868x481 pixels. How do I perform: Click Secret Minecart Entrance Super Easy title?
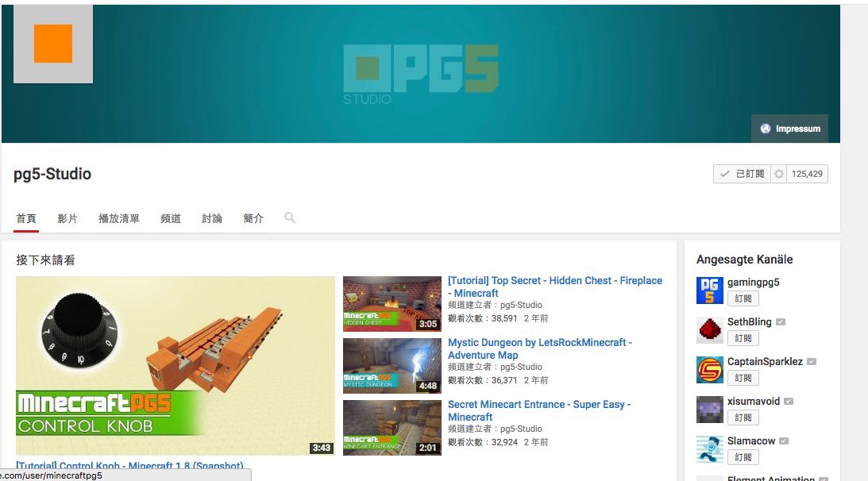tap(539, 410)
